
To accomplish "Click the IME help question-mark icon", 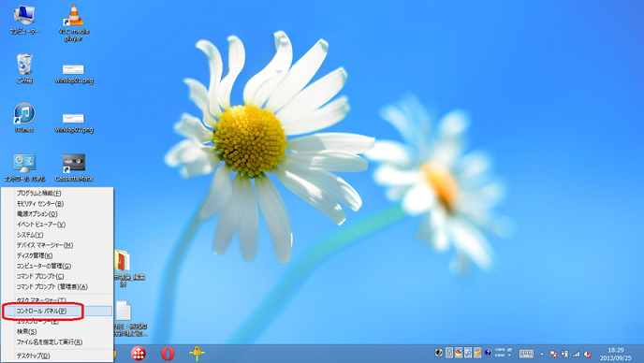I will pos(488,353).
